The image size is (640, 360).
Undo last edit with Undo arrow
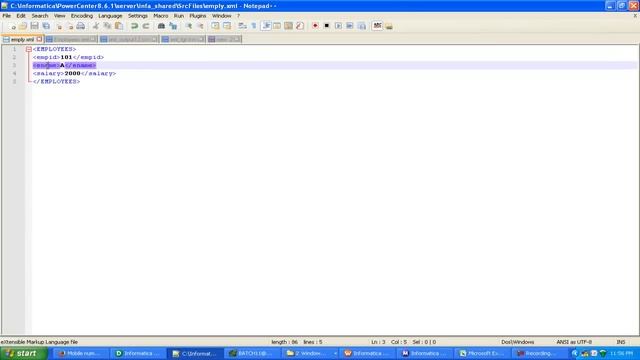(134, 26)
